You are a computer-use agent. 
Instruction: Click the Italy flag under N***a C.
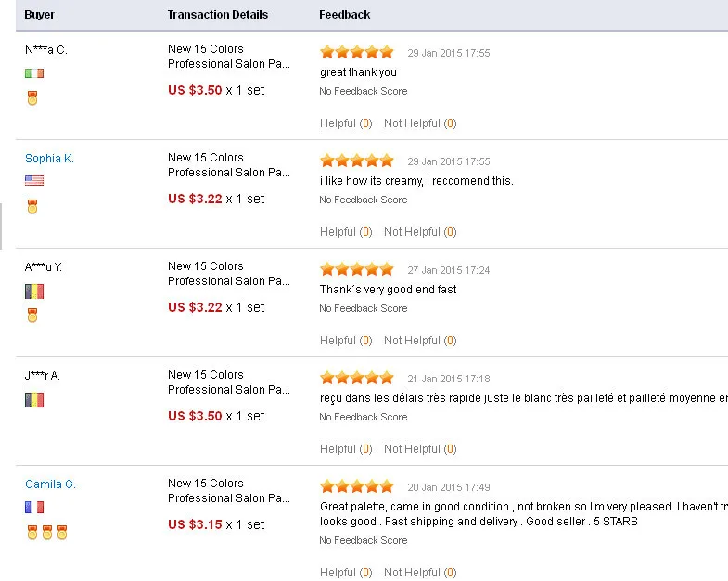click(x=34, y=72)
